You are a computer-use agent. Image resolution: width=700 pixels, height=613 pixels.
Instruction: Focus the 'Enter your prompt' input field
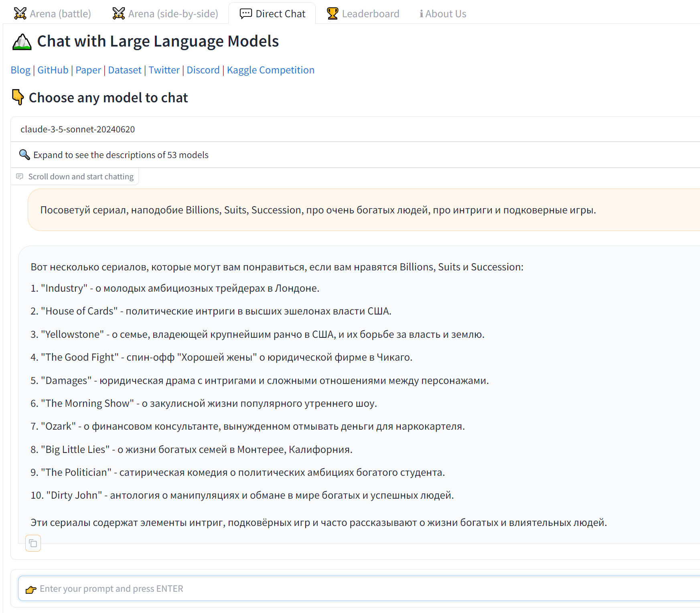coord(361,589)
